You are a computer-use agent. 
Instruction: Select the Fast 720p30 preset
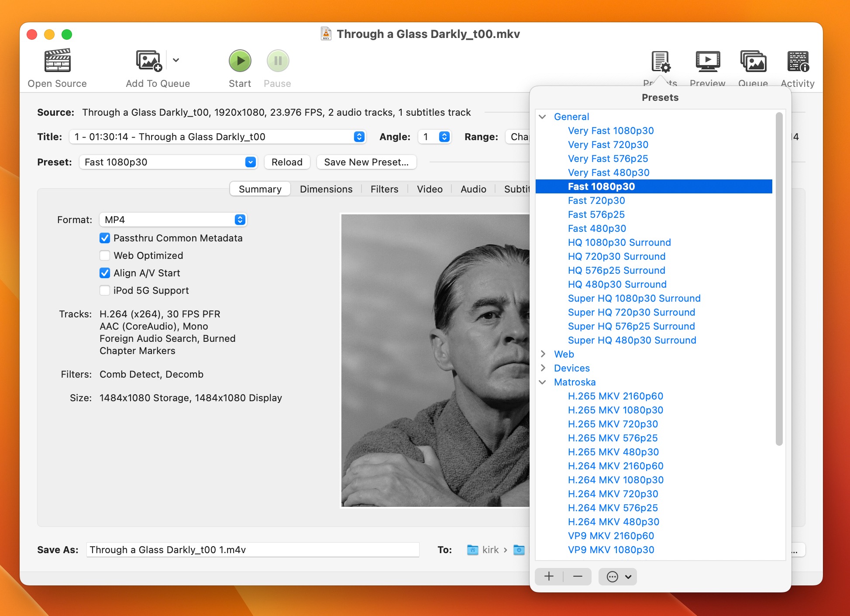click(x=596, y=200)
